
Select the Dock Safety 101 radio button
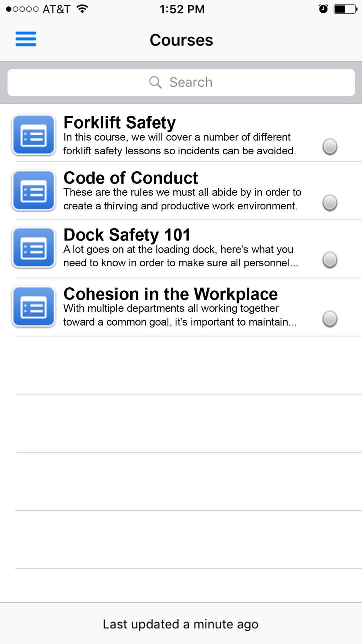(330, 260)
